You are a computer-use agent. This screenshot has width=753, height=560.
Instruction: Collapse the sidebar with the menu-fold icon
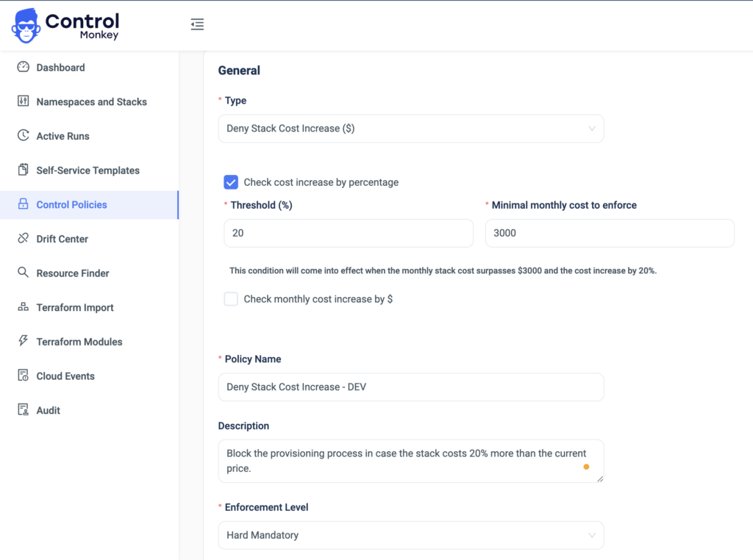tap(197, 24)
